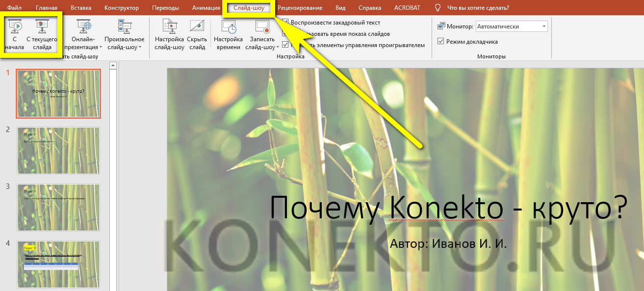Select slide 3 thumbnail 'Тезис 2'
The width and height of the screenshot is (644, 291).
coord(58,208)
